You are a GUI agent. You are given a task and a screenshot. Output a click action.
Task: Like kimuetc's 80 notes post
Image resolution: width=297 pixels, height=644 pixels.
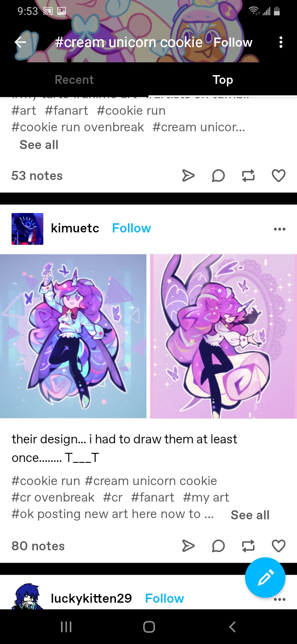pyautogui.click(x=278, y=546)
